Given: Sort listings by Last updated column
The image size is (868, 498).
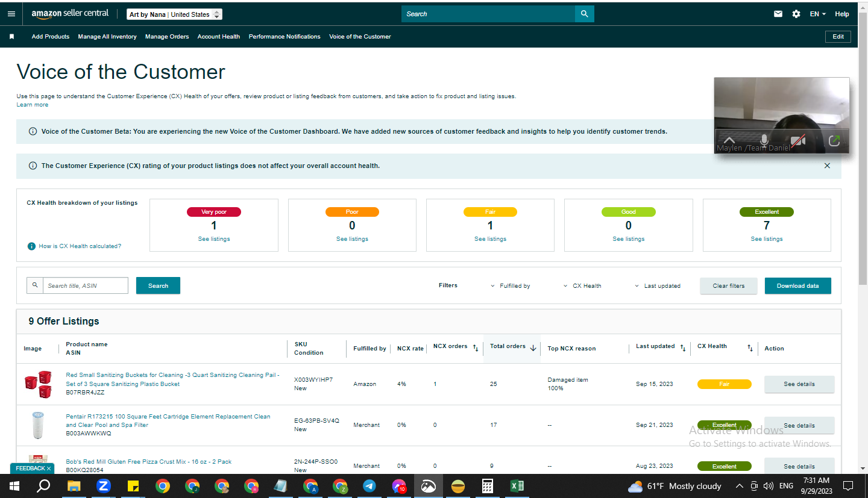Looking at the screenshot, I should (683, 347).
